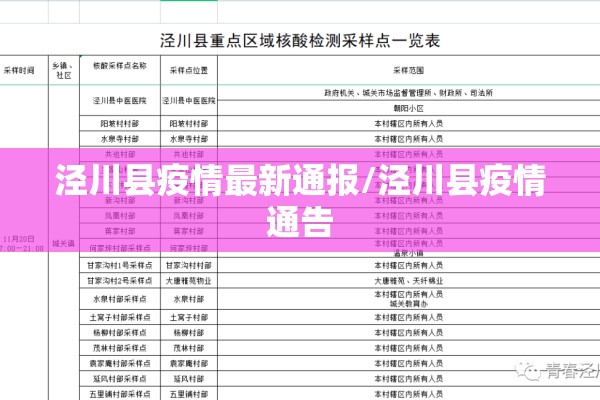Viewport: 600px width, 400px height.
Task: Select the 茂林村部采样点 cell
Action: click(x=120, y=348)
